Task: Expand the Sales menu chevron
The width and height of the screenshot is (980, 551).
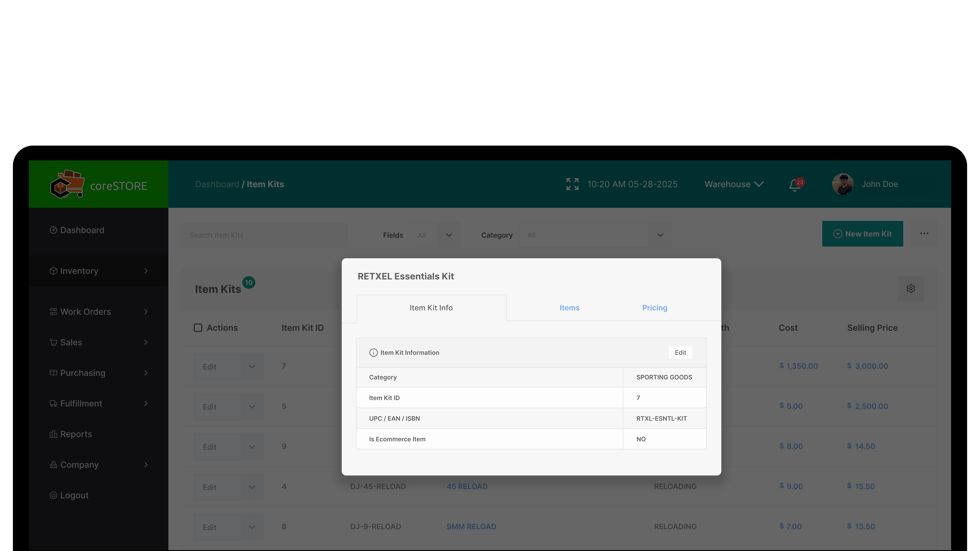Action: (146, 342)
